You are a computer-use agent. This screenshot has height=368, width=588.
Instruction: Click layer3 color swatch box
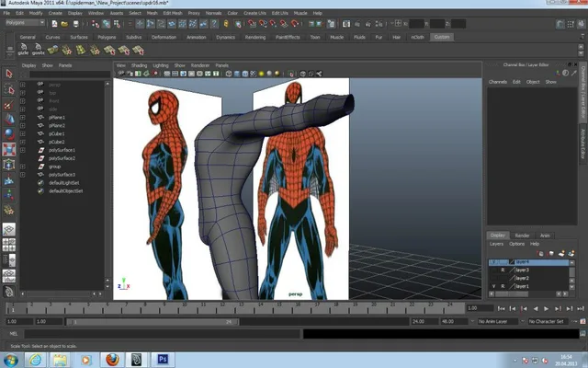pos(512,270)
